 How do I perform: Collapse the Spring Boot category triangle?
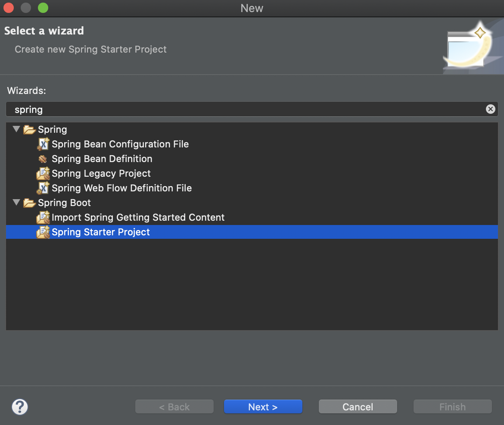click(x=16, y=202)
